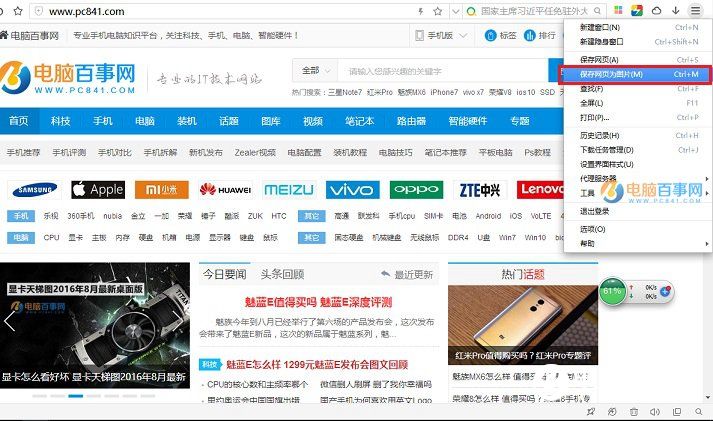
Task: Click the Apple brand logo
Action: (x=98, y=190)
